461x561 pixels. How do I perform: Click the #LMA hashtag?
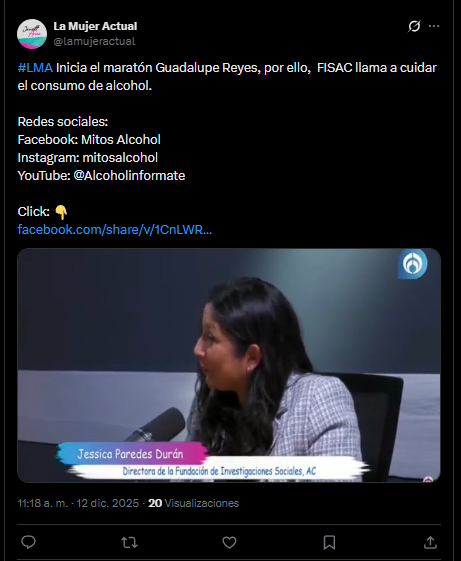click(35, 68)
